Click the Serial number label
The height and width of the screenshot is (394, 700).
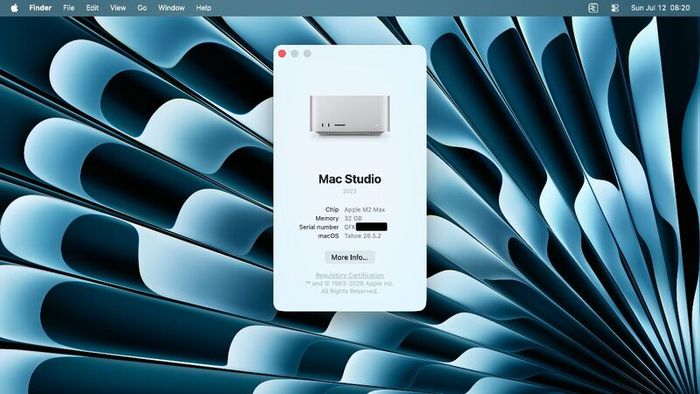point(319,227)
